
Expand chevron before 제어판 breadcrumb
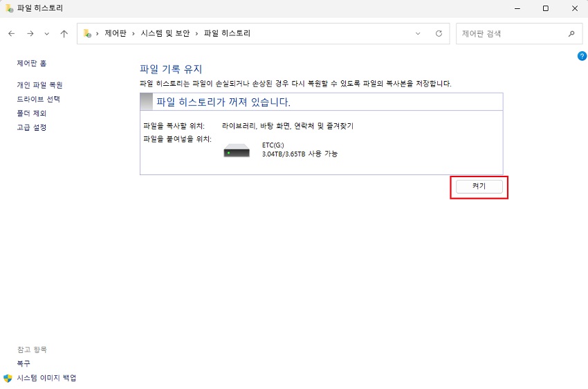pyautogui.click(x=97, y=34)
